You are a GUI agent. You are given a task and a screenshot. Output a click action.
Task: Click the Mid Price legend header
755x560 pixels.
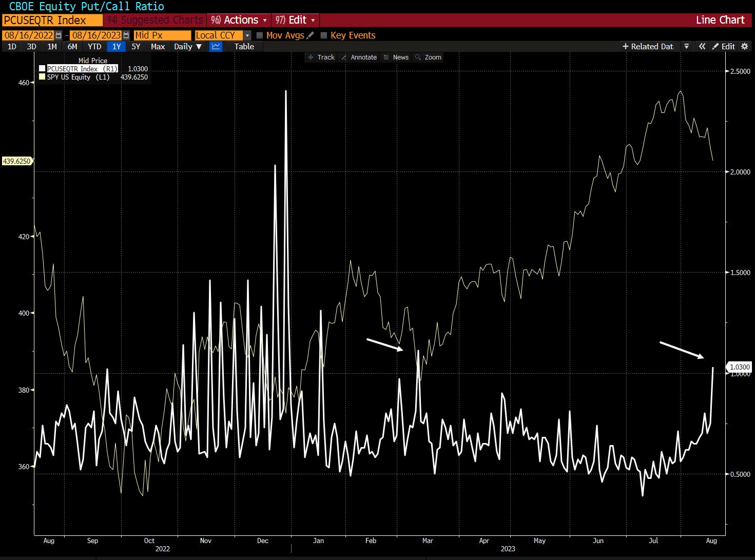(93, 61)
